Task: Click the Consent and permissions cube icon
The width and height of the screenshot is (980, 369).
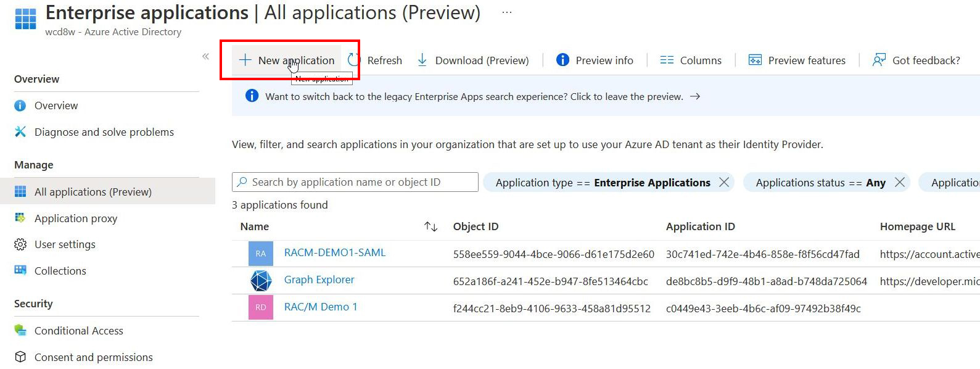Action: [x=20, y=357]
